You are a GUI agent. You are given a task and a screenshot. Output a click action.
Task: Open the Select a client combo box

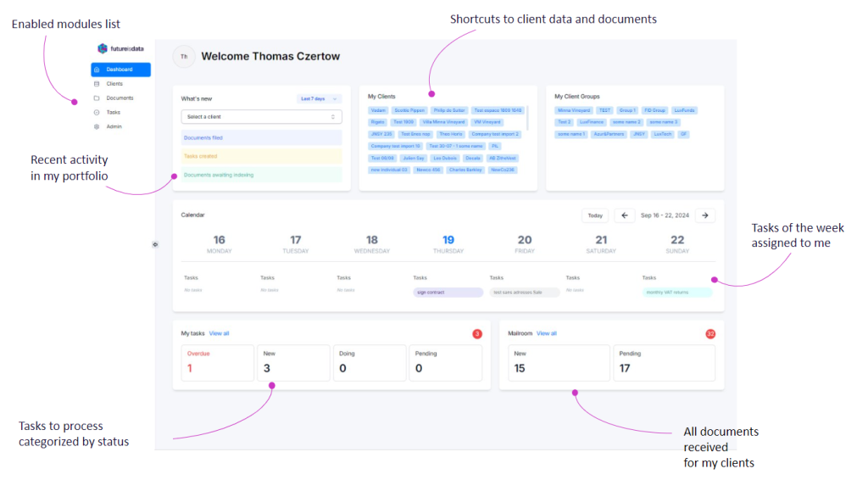261,117
